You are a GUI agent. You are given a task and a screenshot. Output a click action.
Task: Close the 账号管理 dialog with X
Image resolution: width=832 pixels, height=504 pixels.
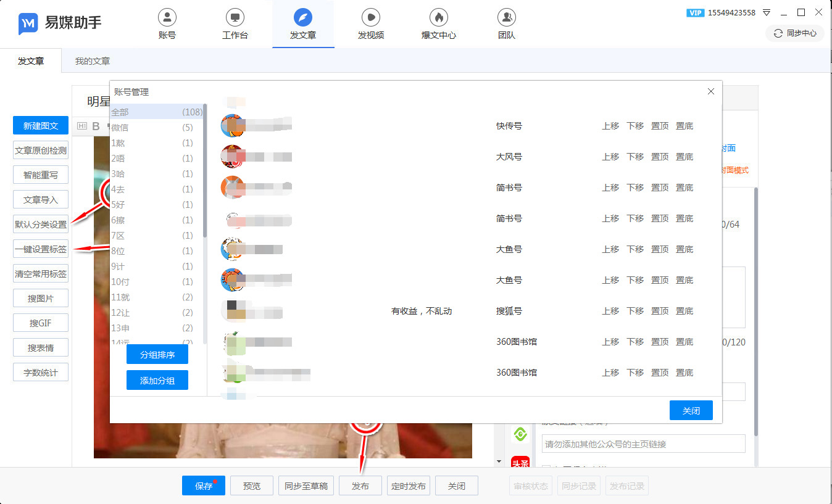(x=710, y=91)
